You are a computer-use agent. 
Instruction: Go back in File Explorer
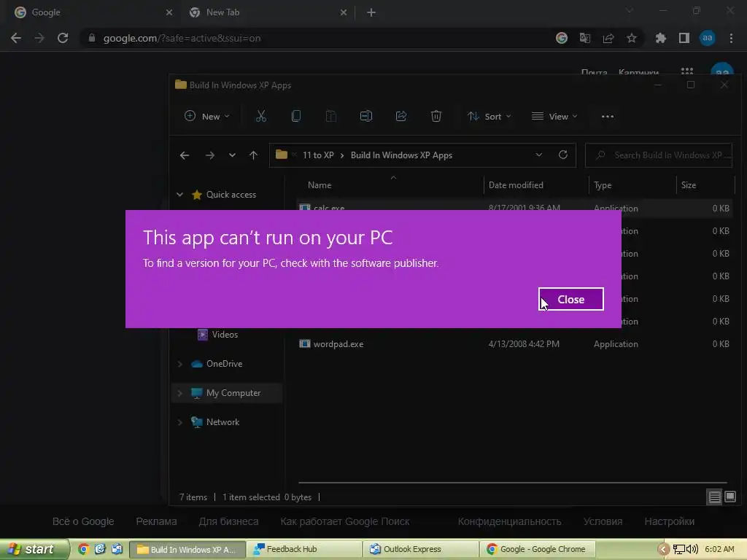[x=185, y=155]
